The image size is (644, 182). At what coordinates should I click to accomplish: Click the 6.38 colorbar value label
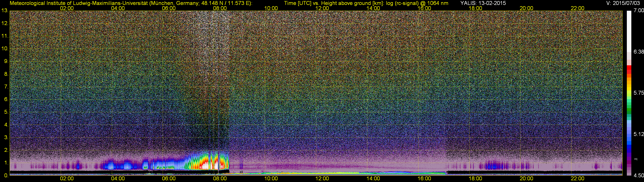[x=639, y=52]
